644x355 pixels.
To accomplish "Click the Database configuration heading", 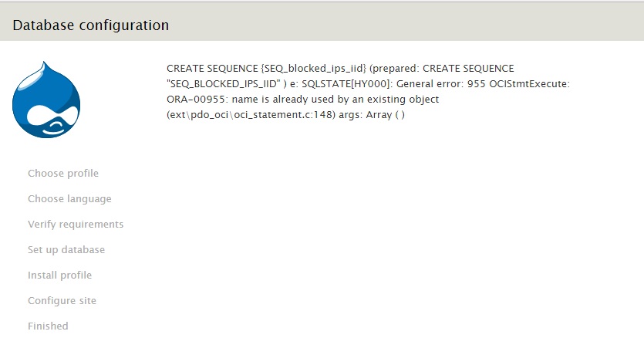I will pyautogui.click(x=91, y=25).
